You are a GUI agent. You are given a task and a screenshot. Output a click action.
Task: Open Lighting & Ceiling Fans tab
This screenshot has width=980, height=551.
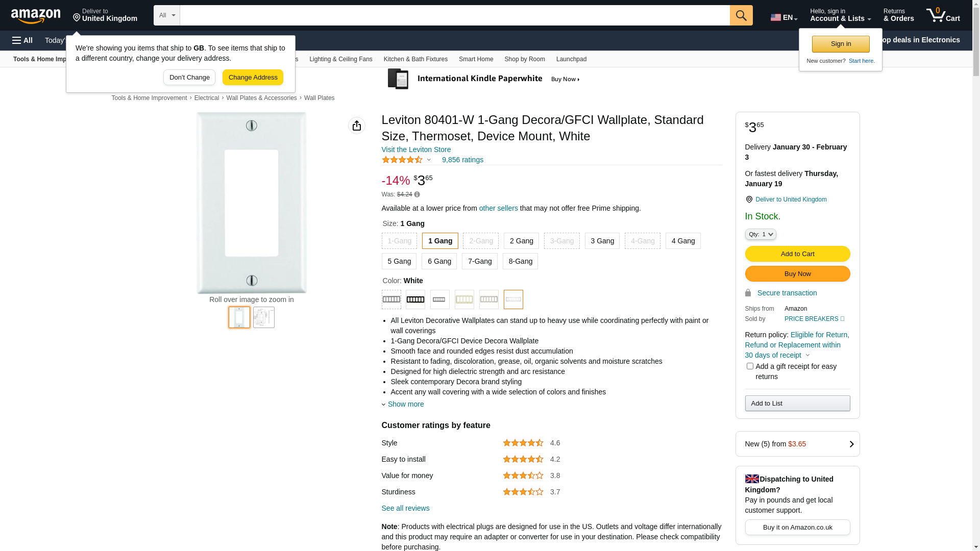coord(340,59)
